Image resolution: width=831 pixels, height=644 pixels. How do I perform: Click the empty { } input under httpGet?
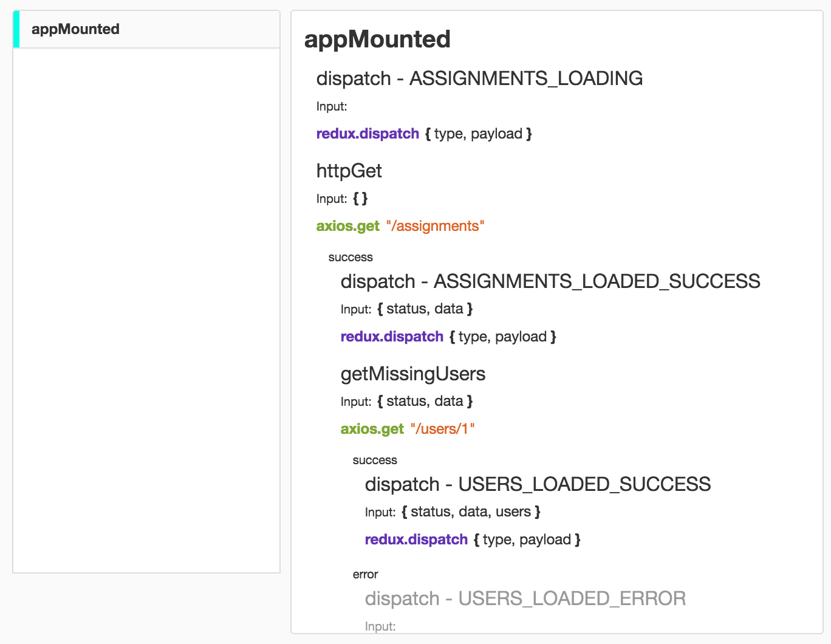[x=360, y=198]
